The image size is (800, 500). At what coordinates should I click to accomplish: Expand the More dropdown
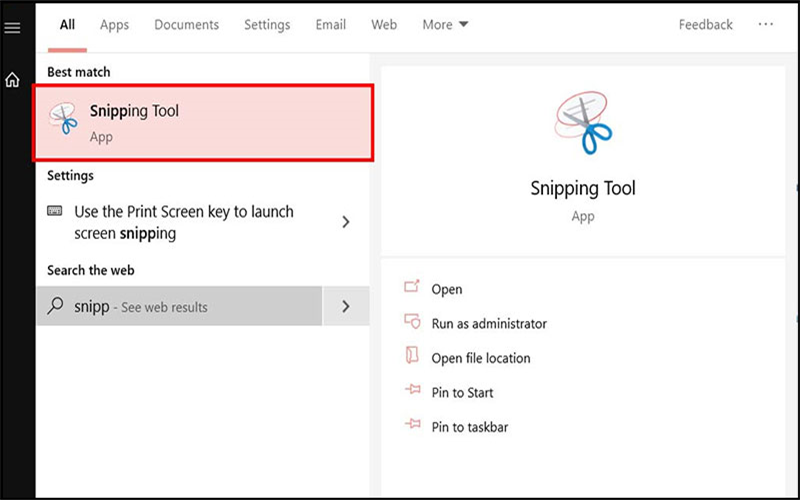pyautogui.click(x=445, y=24)
